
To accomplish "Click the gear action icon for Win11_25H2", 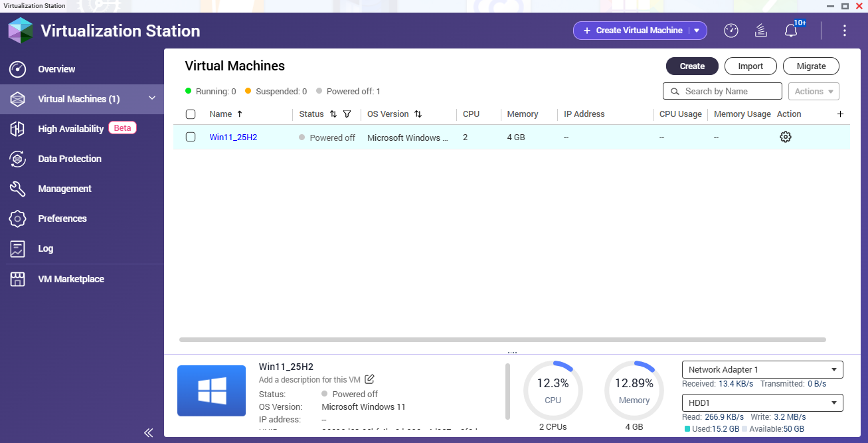I will [x=785, y=137].
